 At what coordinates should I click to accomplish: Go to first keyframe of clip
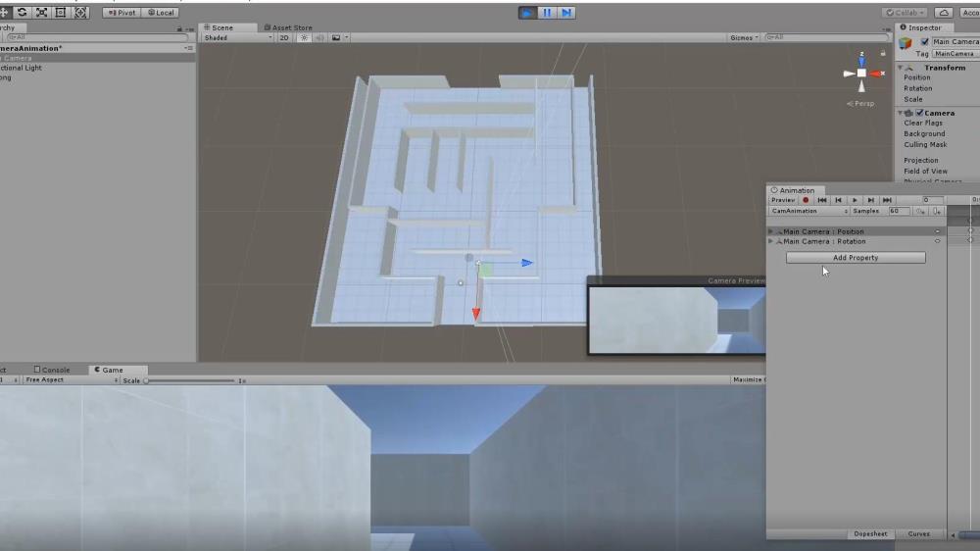click(x=822, y=200)
